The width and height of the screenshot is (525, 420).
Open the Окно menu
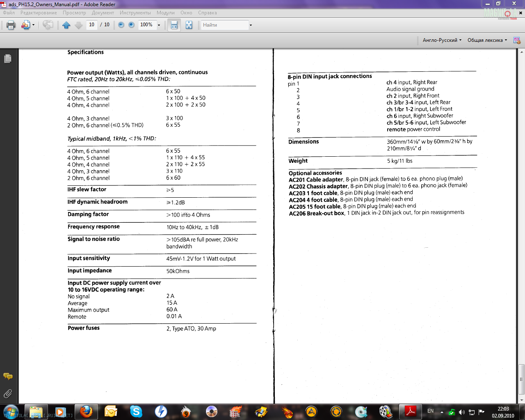point(186,13)
